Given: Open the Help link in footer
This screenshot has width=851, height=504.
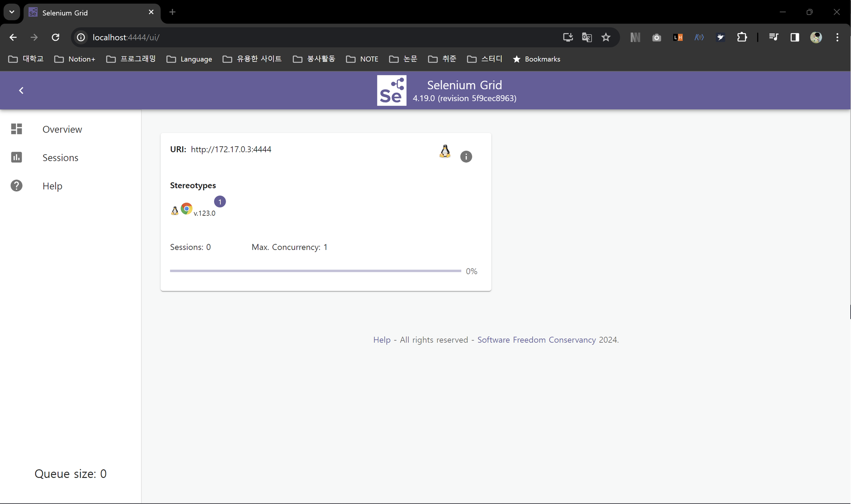Looking at the screenshot, I should coord(382,340).
